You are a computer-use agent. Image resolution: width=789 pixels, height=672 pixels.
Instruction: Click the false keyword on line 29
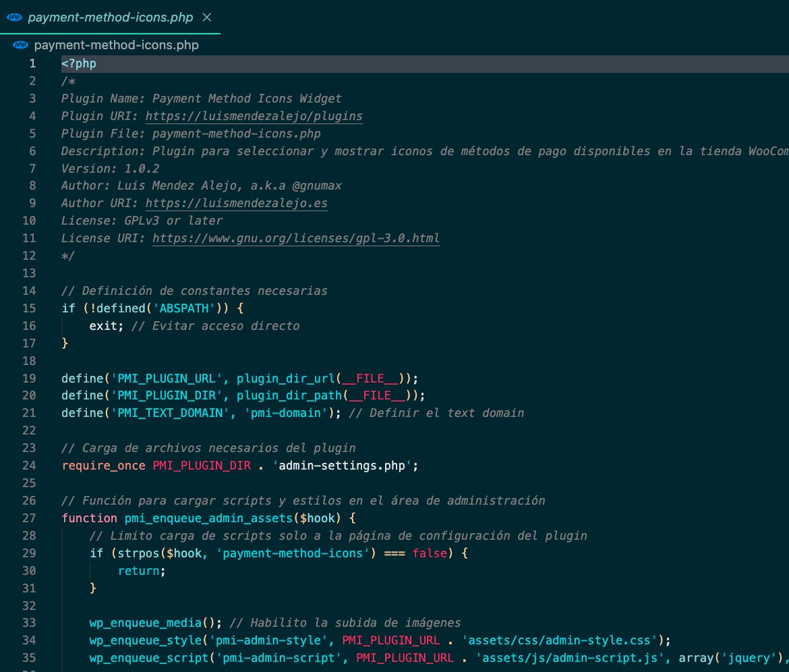(x=429, y=553)
